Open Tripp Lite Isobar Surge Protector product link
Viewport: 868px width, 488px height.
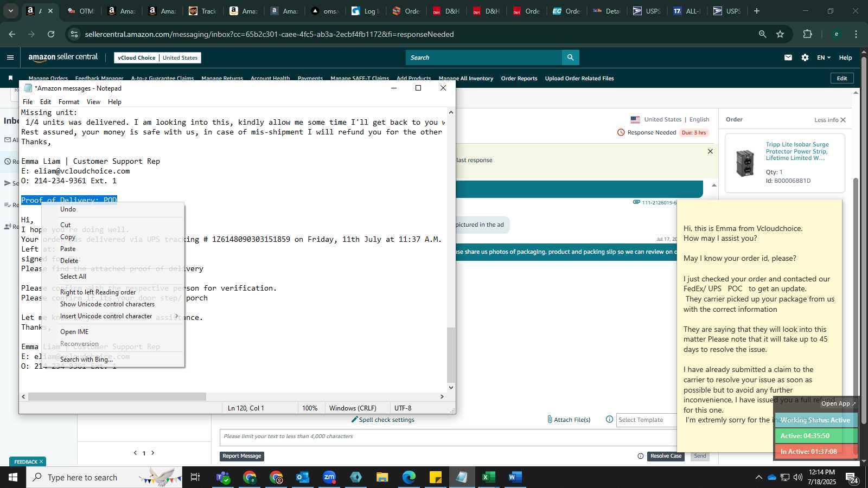pyautogui.click(x=797, y=151)
